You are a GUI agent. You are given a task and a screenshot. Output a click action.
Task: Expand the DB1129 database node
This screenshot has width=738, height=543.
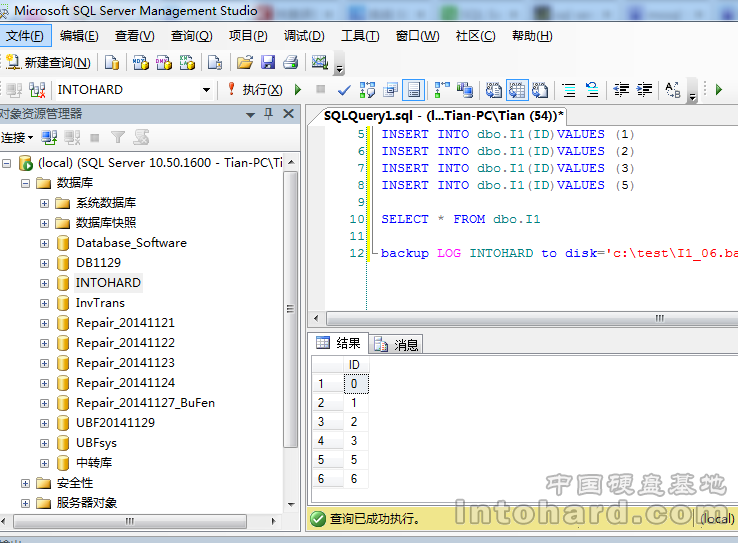(x=44, y=263)
